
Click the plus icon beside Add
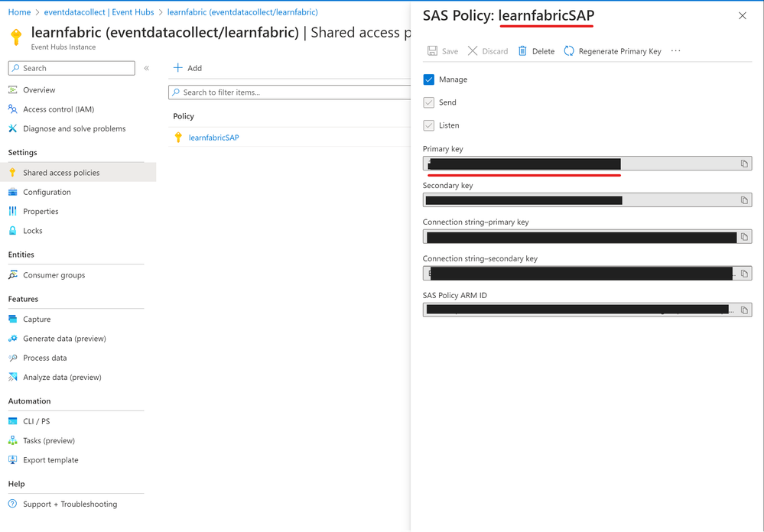coord(178,68)
